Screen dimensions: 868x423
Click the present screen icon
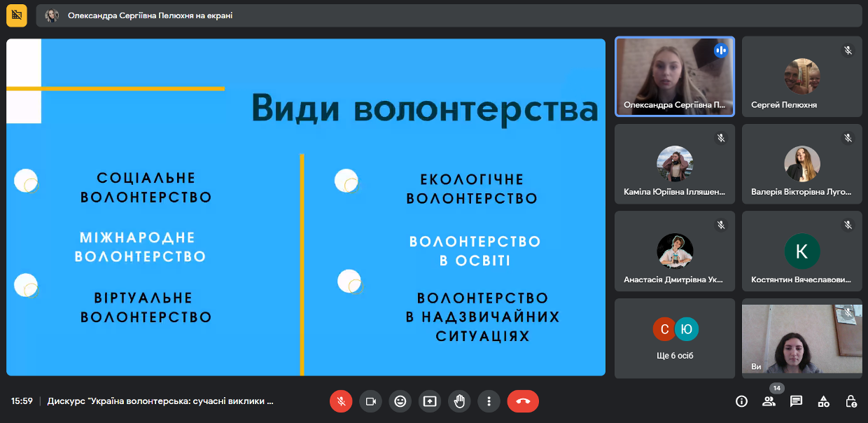coord(430,401)
